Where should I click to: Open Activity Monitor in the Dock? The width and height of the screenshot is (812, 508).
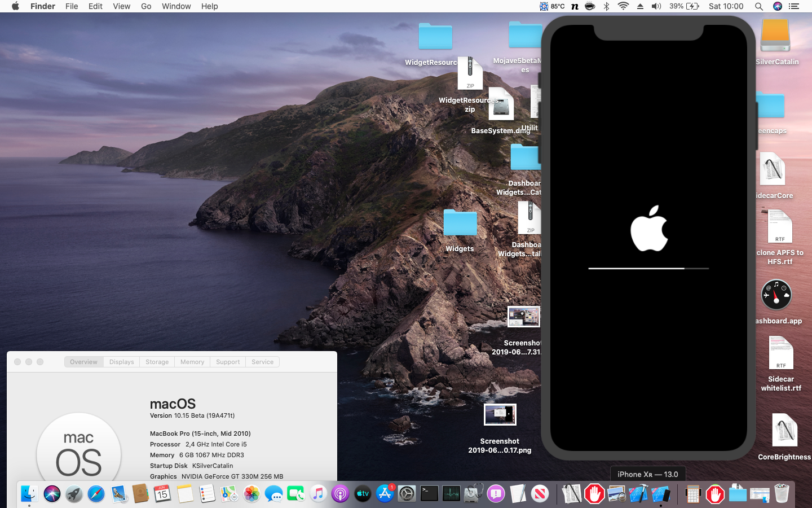pyautogui.click(x=451, y=494)
